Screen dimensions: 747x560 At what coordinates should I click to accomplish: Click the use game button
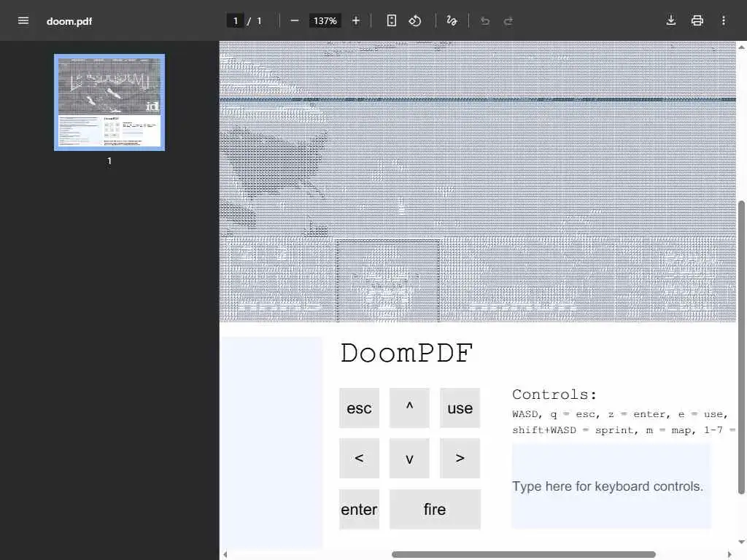coord(460,408)
